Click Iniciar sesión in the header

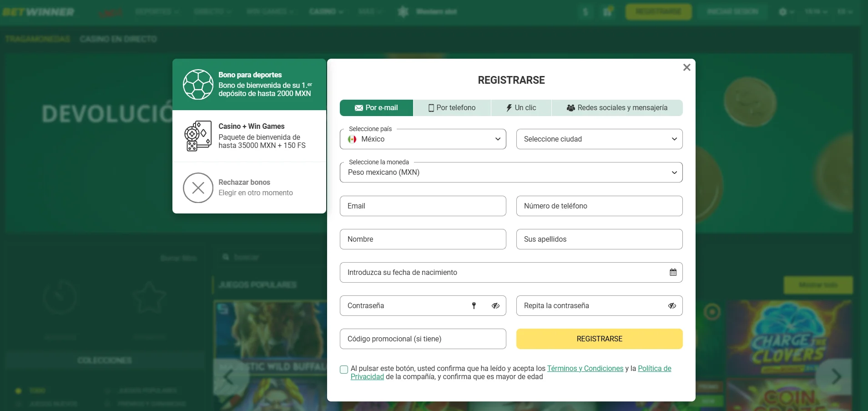(x=732, y=12)
